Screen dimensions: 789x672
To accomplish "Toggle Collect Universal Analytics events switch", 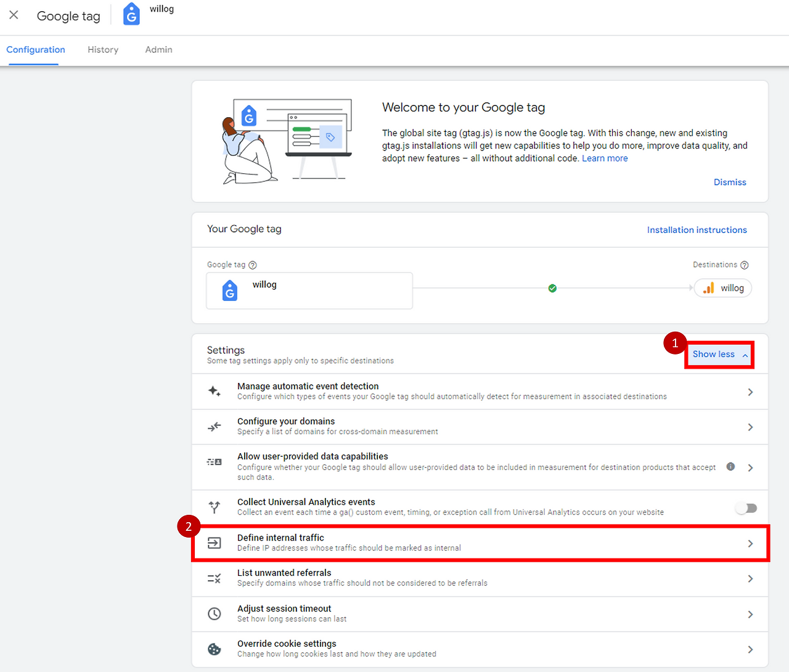I will pyautogui.click(x=746, y=508).
